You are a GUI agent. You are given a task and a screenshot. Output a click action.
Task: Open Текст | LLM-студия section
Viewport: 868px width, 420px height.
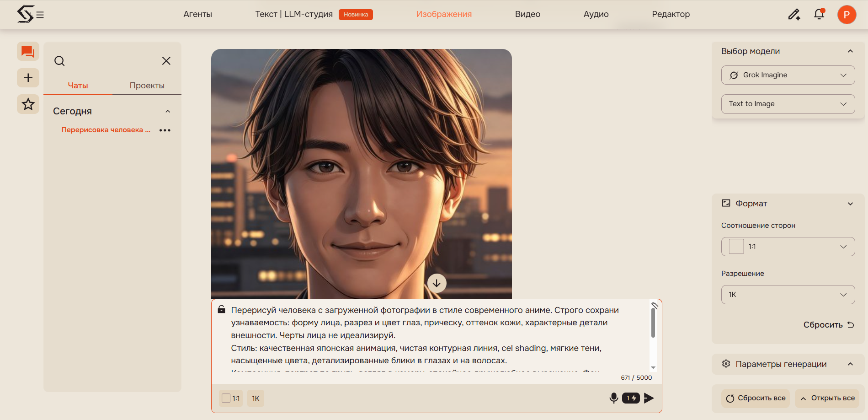(x=294, y=14)
